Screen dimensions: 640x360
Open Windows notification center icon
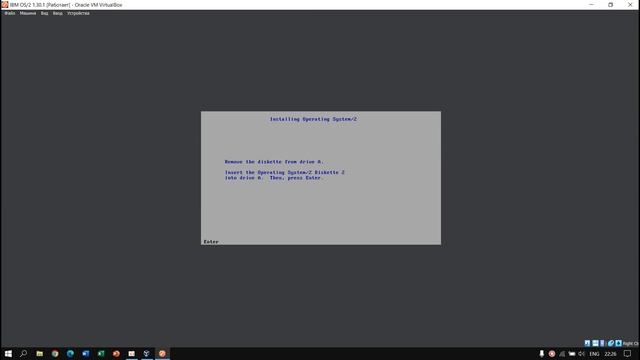pyautogui.click(x=627, y=353)
